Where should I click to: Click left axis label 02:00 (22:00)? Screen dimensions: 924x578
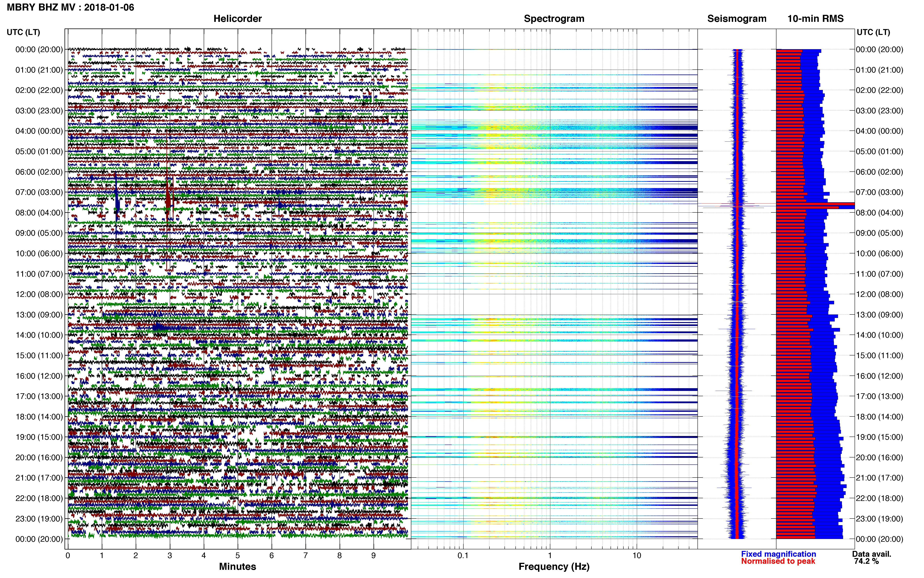39,90
